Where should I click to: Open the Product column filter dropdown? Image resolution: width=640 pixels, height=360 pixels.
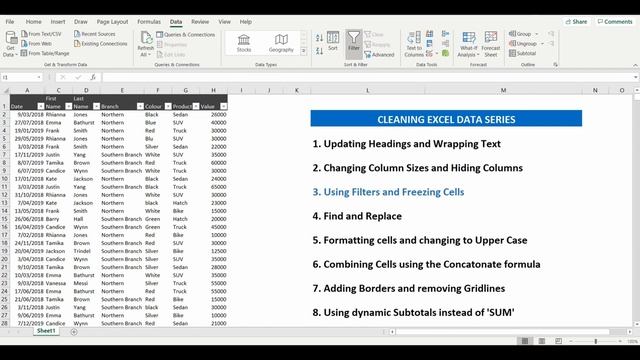pos(196,107)
